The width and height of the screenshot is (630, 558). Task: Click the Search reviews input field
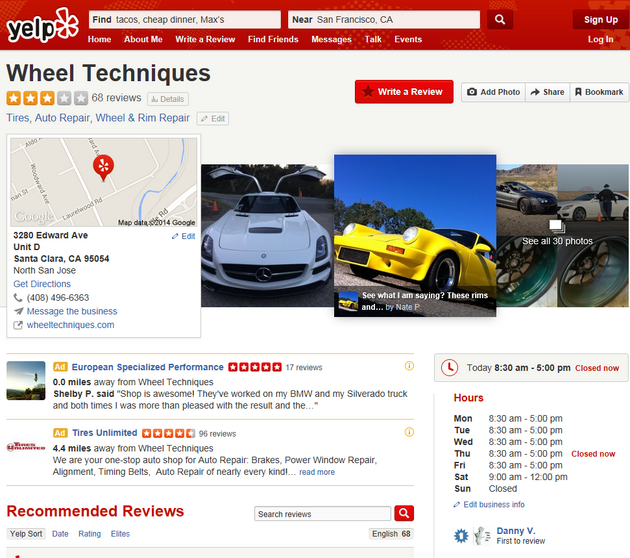pyautogui.click(x=322, y=514)
